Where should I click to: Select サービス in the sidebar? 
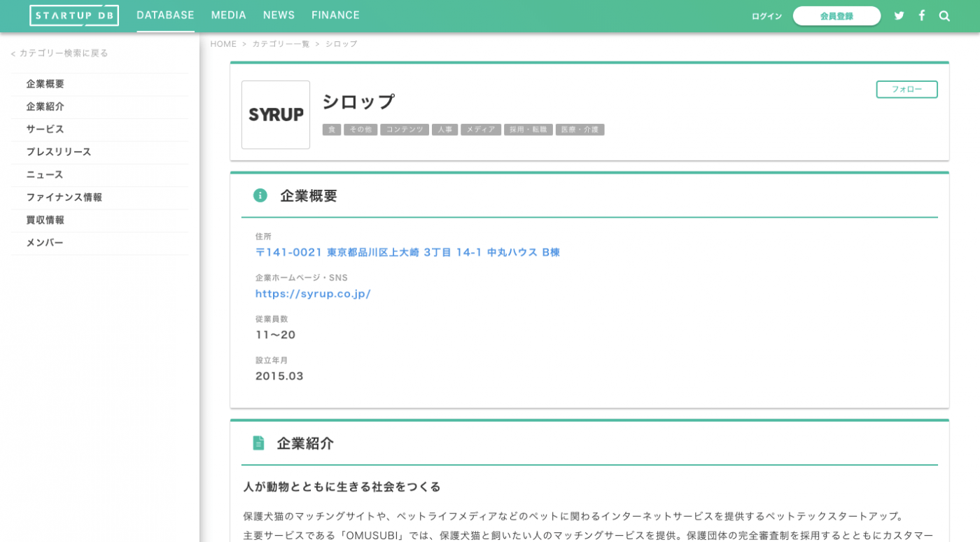pyautogui.click(x=99, y=130)
